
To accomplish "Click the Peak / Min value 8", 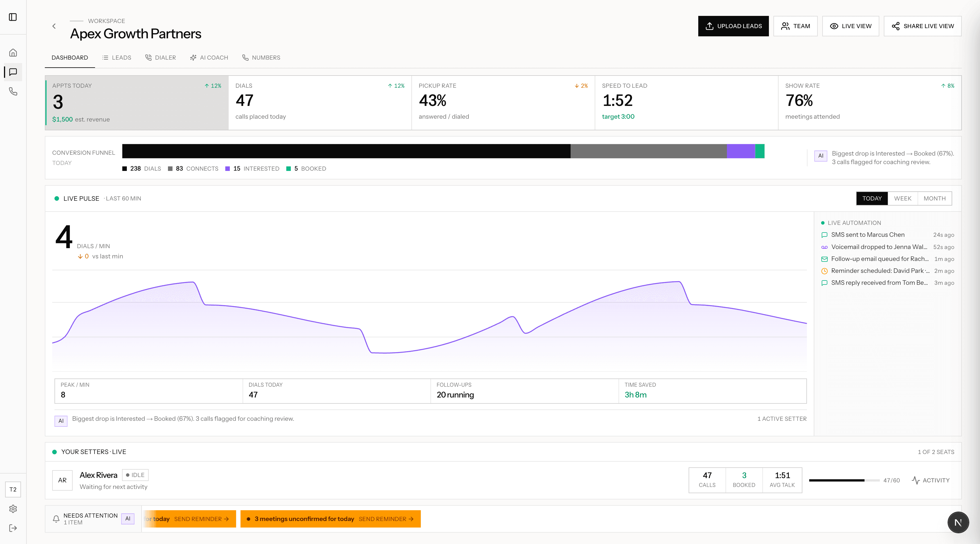I will pyautogui.click(x=63, y=395).
